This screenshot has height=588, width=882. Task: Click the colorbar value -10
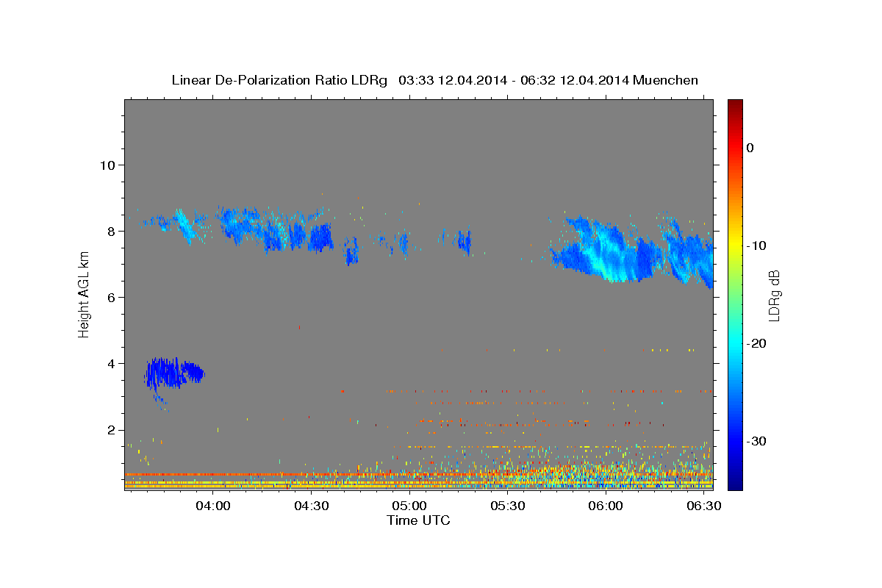[x=756, y=245]
